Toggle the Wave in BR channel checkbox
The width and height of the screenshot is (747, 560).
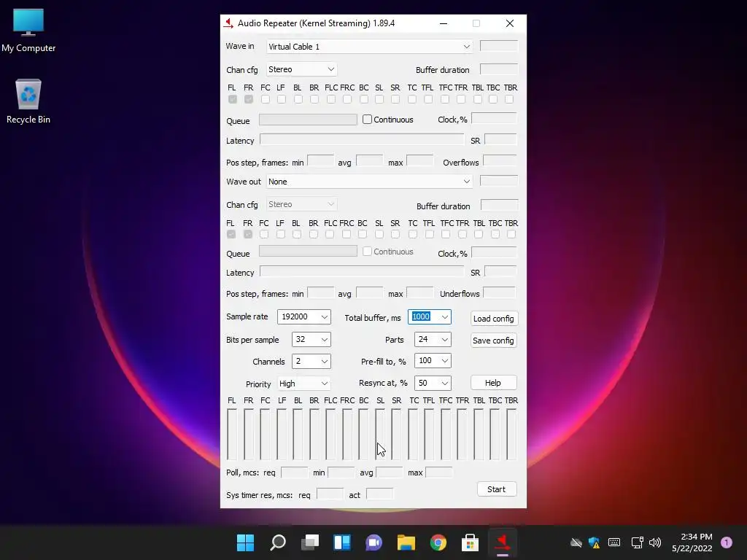tap(314, 99)
